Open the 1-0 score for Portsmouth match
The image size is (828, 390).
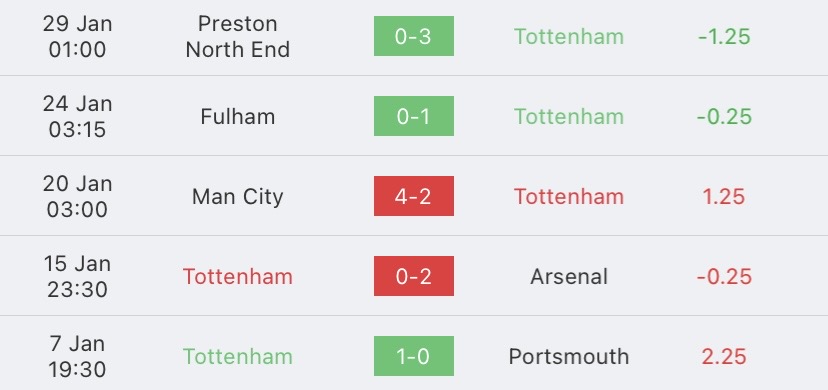(x=413, y=356)
